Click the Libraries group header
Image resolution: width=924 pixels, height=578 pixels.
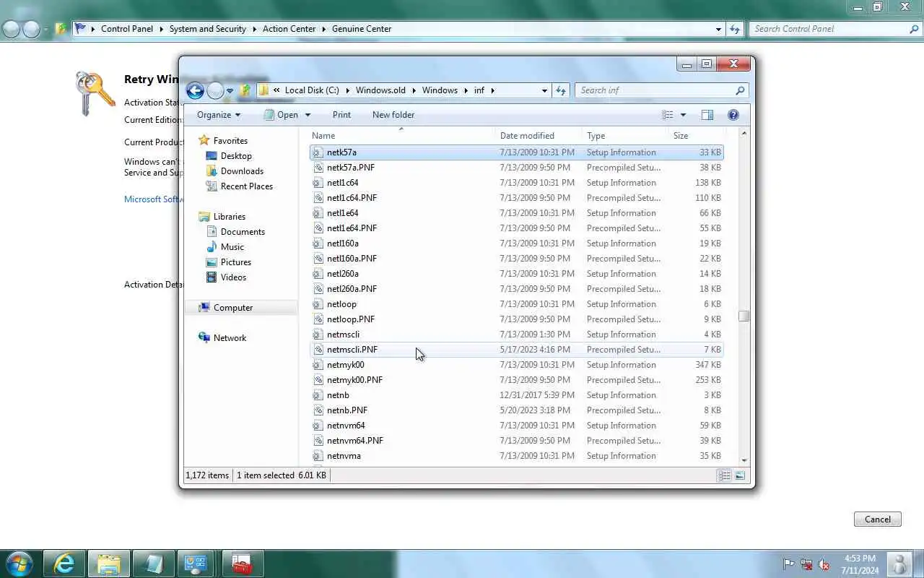229,217
